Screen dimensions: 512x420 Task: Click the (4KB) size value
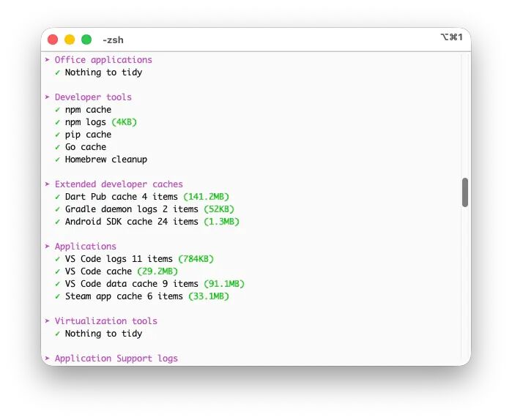(124, 122)
